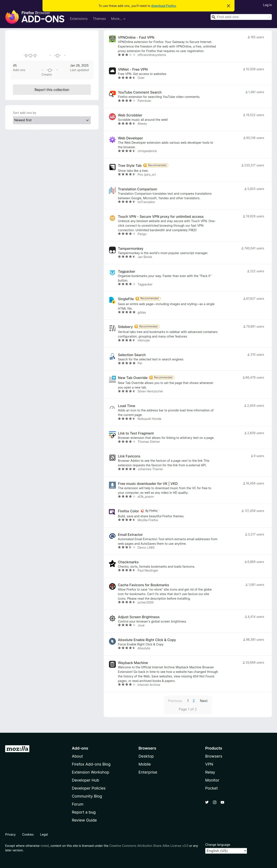Open Mozilla's Instagram icon in footer
Image resolution: width=277 pixels, height=868 pixels.
[215, 802]
